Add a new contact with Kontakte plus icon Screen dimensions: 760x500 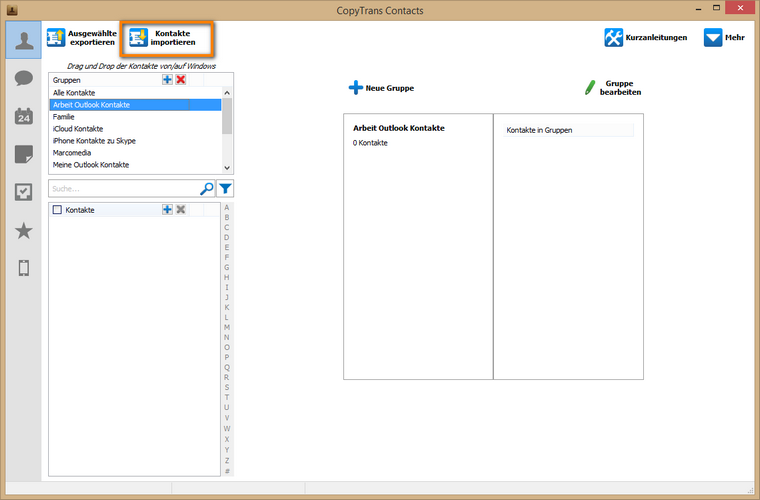click(167, 209)
